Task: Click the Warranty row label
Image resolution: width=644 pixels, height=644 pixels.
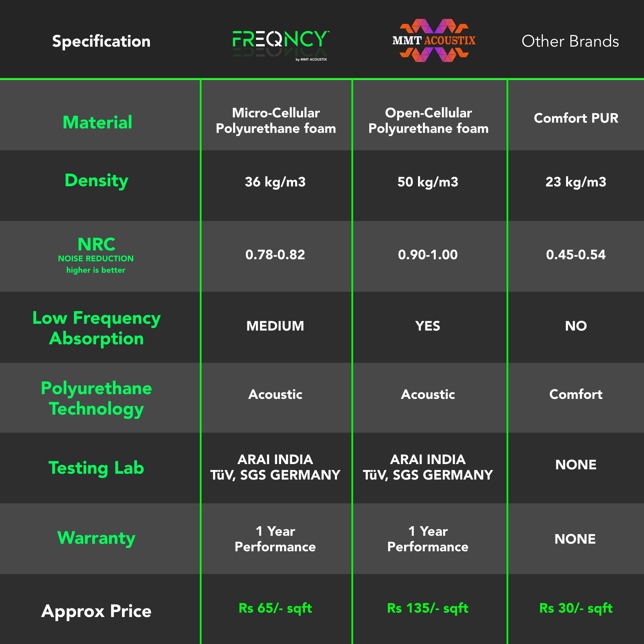Action: (96, 538)
